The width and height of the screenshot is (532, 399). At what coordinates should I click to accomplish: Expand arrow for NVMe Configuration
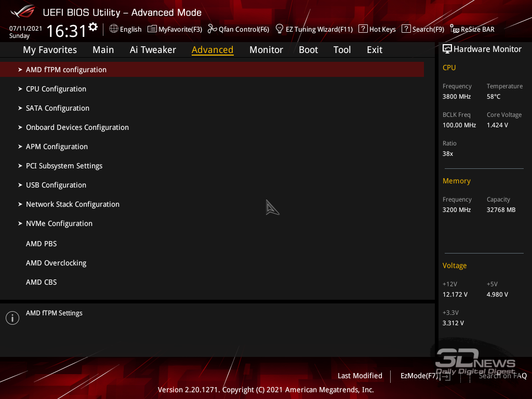[x=20, y=223]
